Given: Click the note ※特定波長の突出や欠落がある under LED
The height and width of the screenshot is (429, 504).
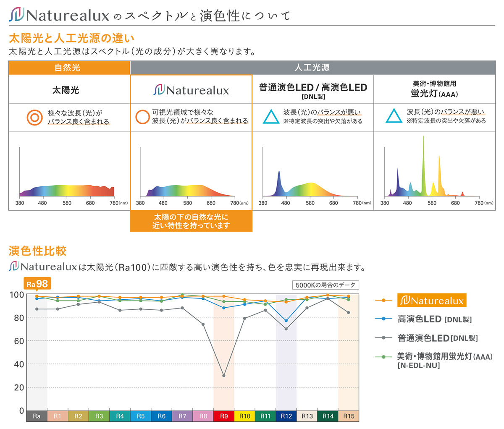Looking at the screenshot, I should [x=323, y=121].
